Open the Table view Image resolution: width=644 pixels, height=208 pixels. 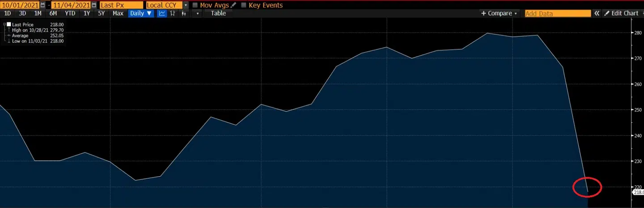(x=218, y=13)
